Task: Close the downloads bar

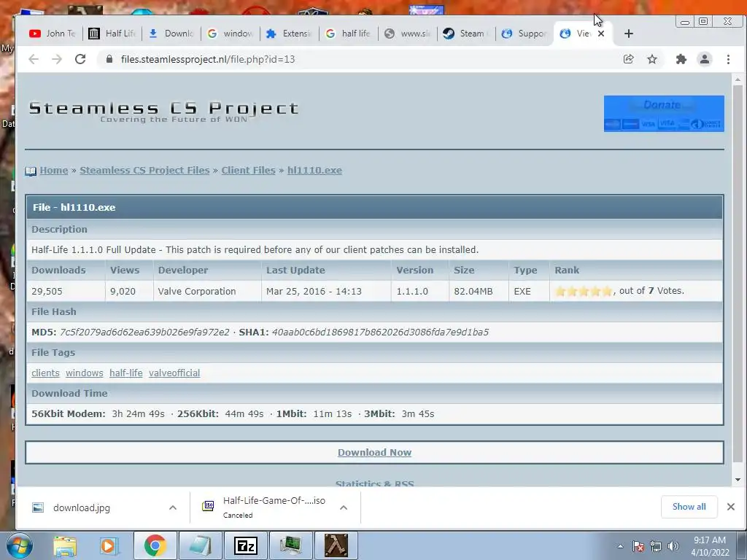Action: pyautogui.click(x=731, y=507)
